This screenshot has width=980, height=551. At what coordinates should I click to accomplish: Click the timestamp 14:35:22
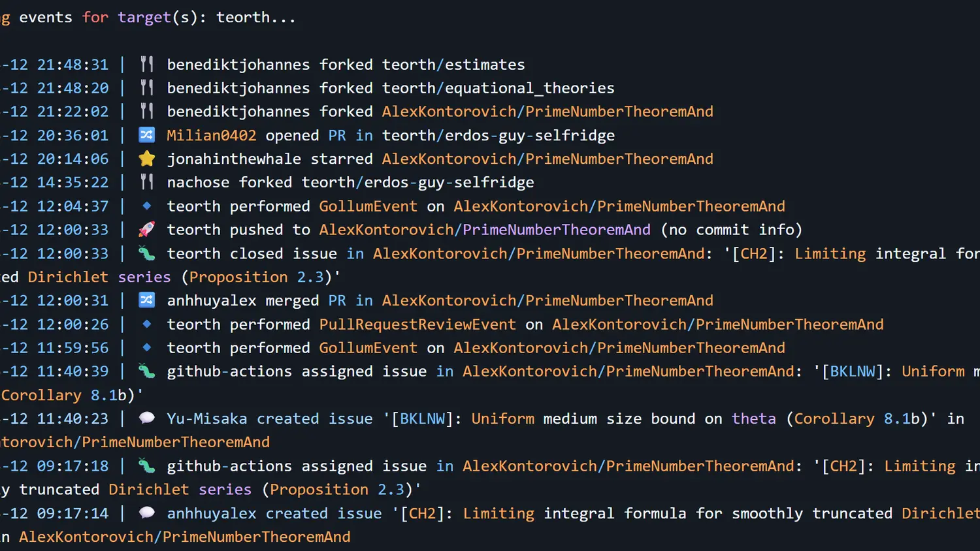coord(73,182)
